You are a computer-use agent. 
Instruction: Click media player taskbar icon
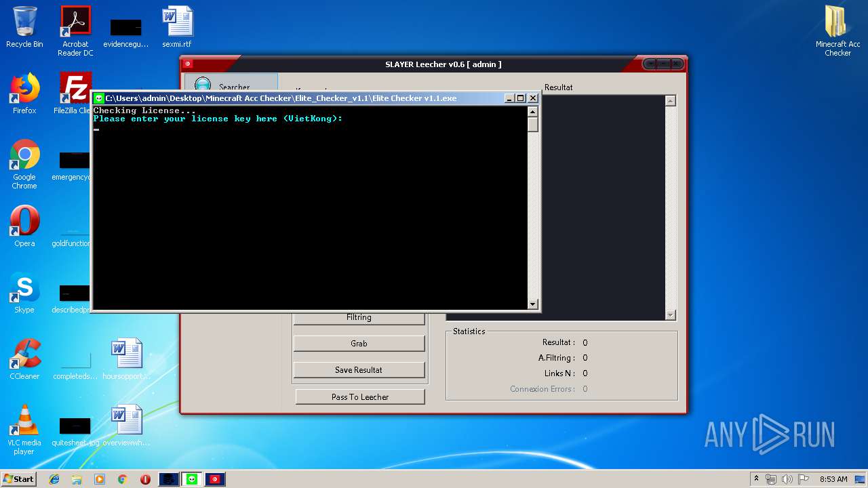tap(100, 479)
